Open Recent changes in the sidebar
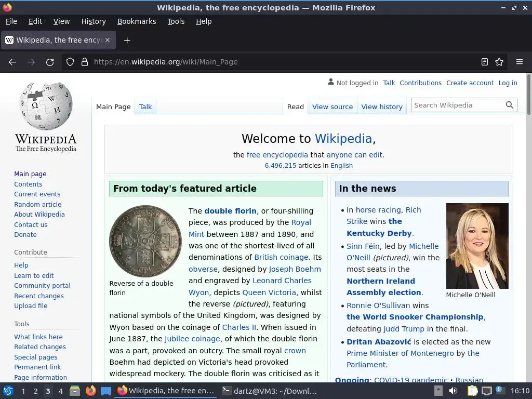 coord(39,296)
